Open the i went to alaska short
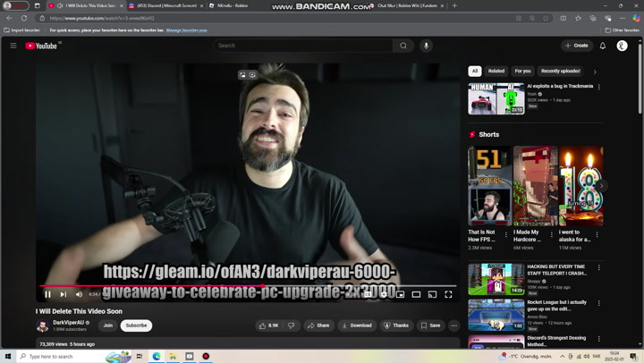 pos(581,186)
